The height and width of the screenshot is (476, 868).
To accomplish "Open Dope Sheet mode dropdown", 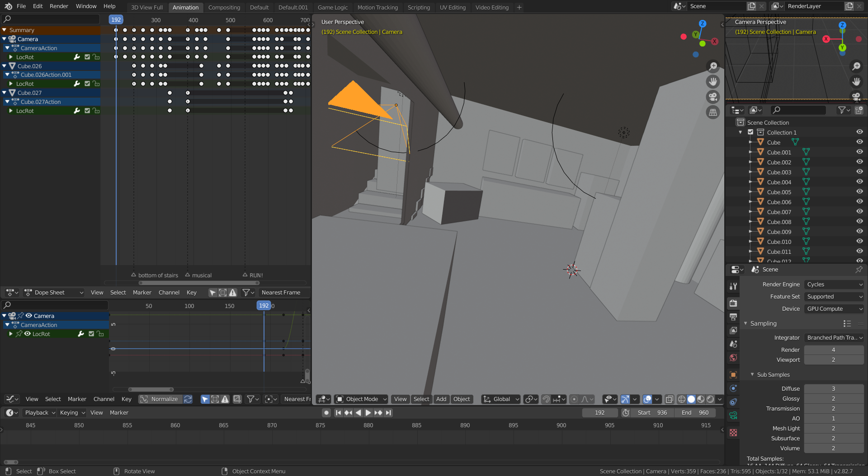I will [54, 293].
